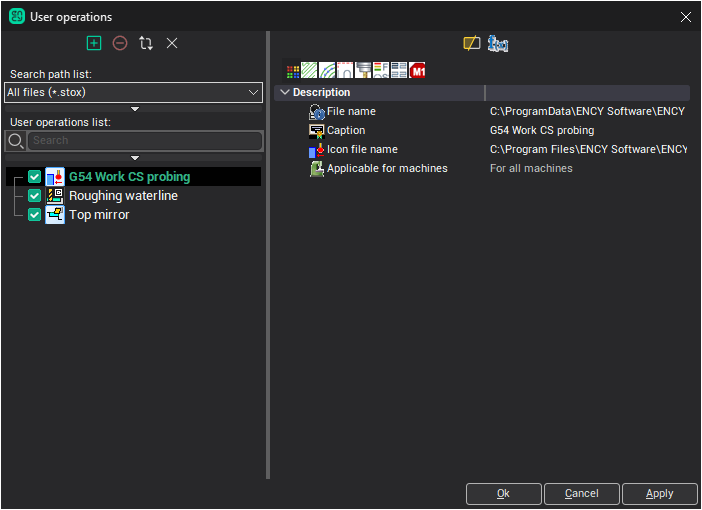Click the collapse arrow under search path dropdown

click(135, 109)
